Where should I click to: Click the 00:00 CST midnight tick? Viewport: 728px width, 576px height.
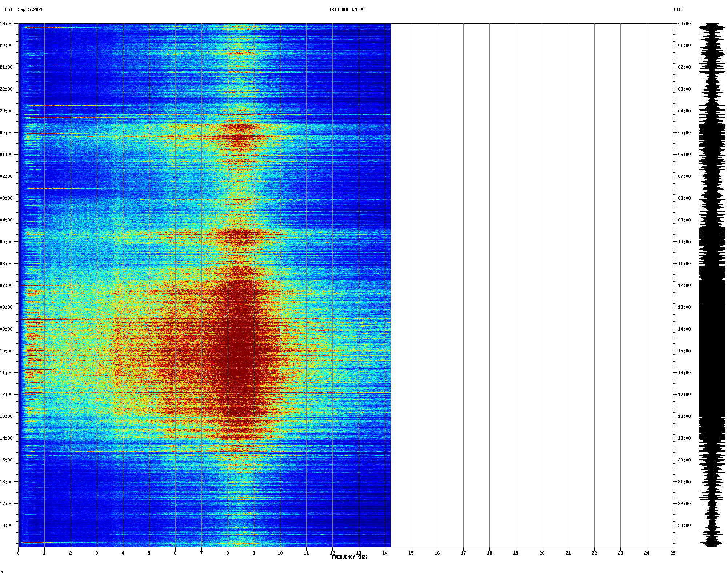(x=6, y=133)
